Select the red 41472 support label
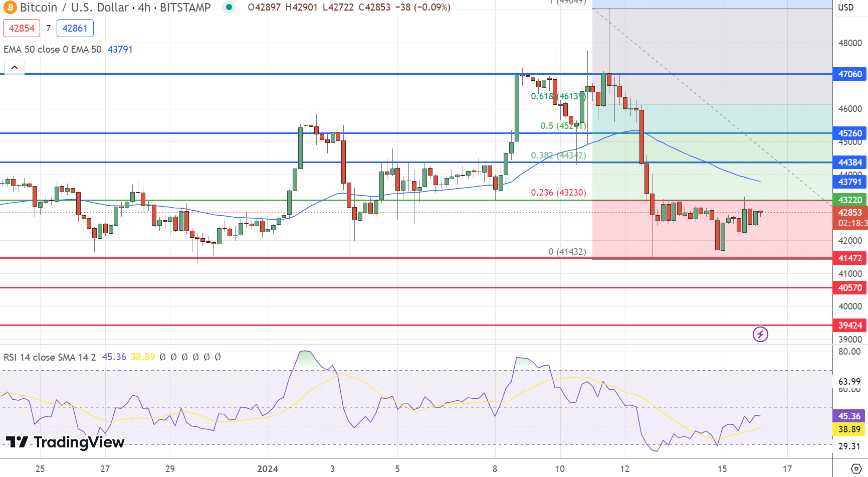 (x=849, y=258)
